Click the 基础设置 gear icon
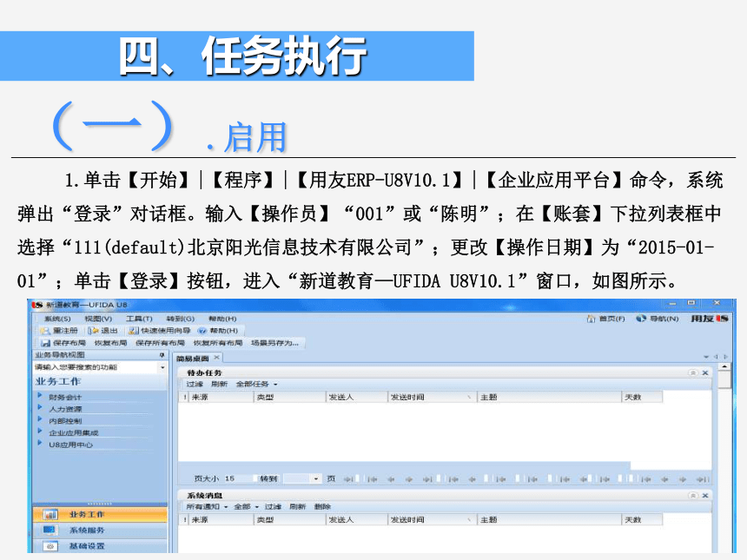This screenshot has height=560, width=747. click(50, 546)
